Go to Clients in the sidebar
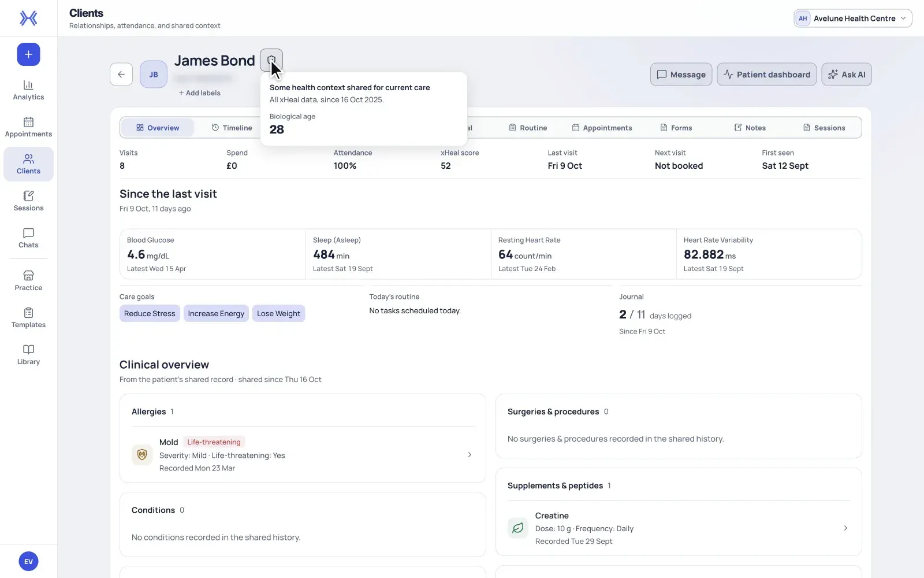This screenshot has height=578, width=924. click(28, 164)
